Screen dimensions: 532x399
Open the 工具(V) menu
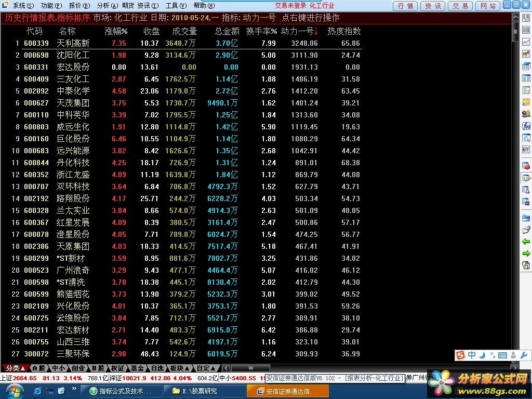tap(176, 5)
